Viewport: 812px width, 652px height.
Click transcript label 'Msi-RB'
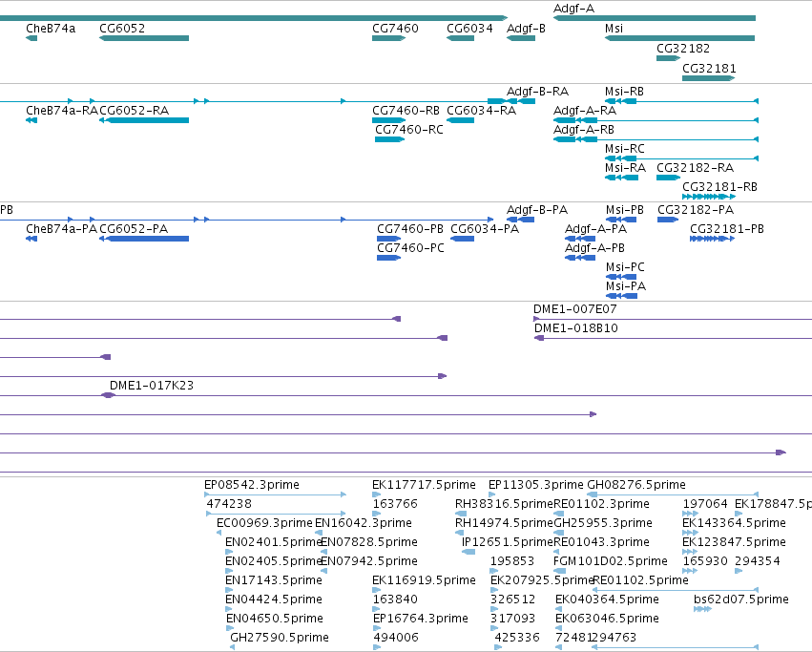tap(625, 92)
